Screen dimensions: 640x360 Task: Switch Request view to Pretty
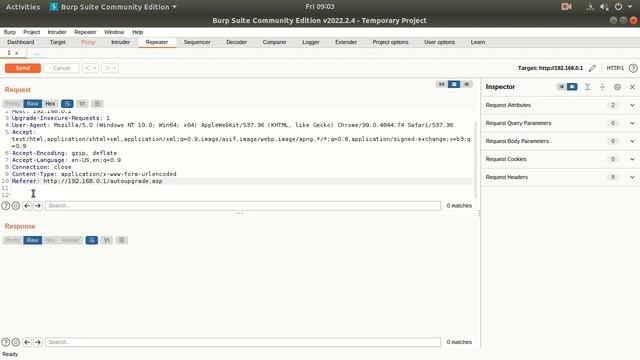13,104
